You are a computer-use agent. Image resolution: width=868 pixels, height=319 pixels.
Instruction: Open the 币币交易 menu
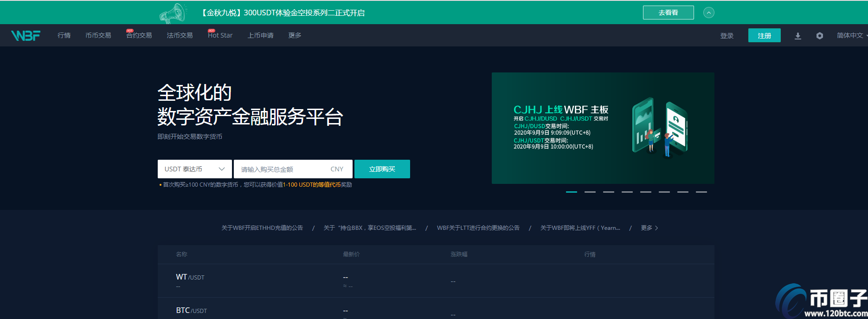[x=98, y=35]
